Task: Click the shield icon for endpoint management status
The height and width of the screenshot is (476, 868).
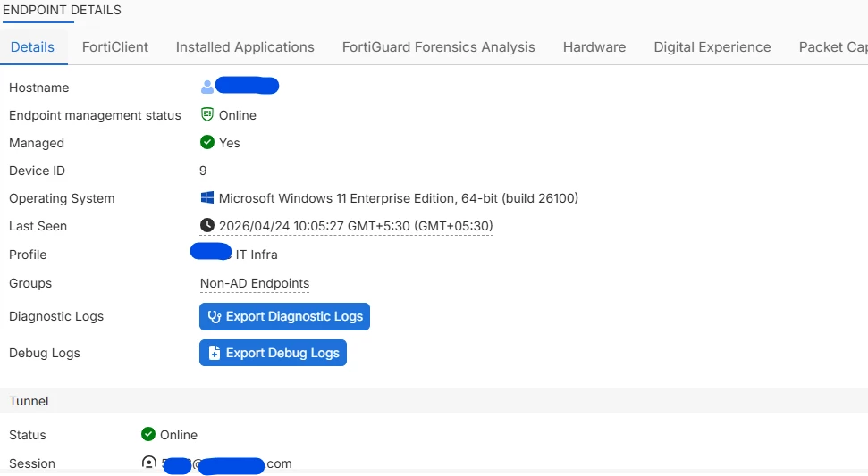Action: [207, 114]
